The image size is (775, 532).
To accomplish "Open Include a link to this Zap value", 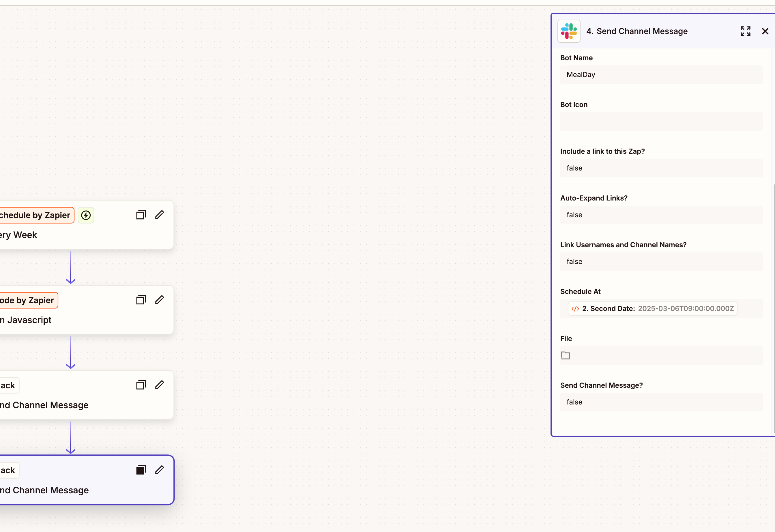I will 661,168.
